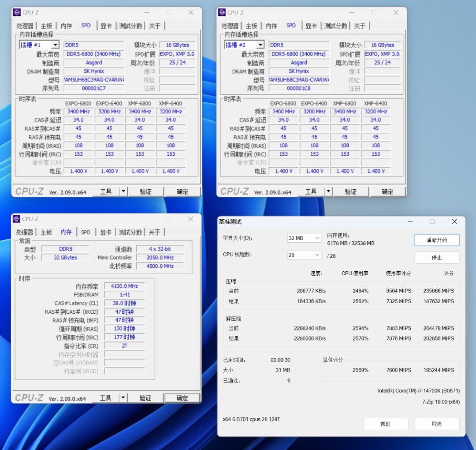Click 验证 button in slot #2 window
This screenshot has width=476, height=450.
351,191
